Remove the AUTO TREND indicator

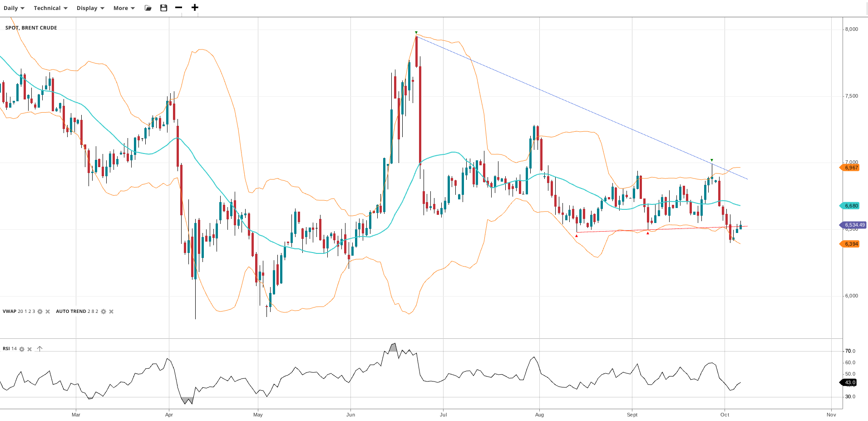pos(111,312)
